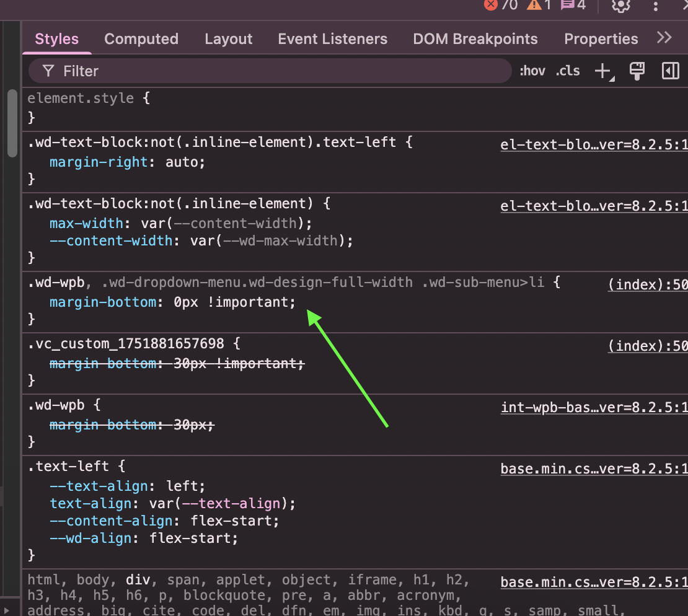Click the --content-width property name
The height and width of the screenshot is (616, 688).
[x=111, y=240]
